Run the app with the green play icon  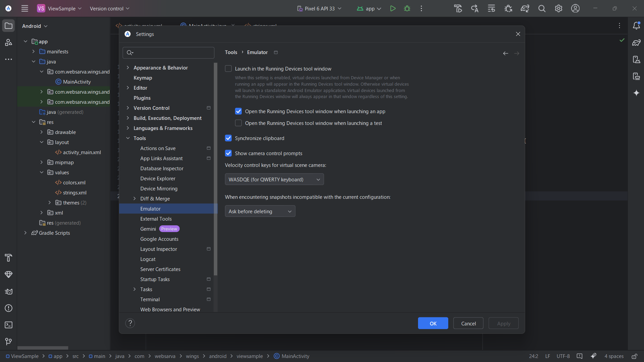[x=393, y=8]
